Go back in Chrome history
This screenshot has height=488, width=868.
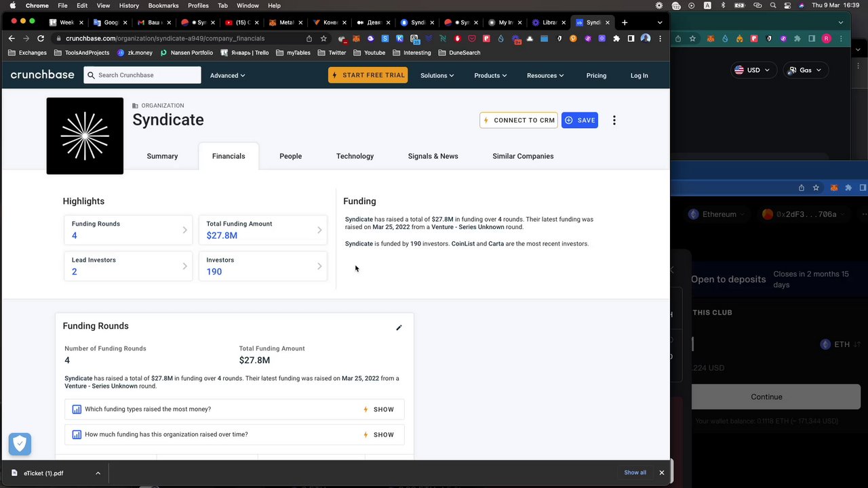[12, 39]
